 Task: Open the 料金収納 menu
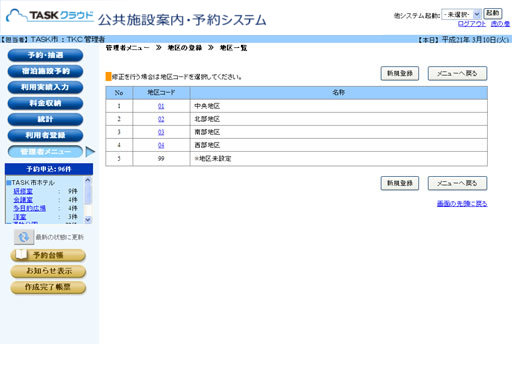pos(45,103)
